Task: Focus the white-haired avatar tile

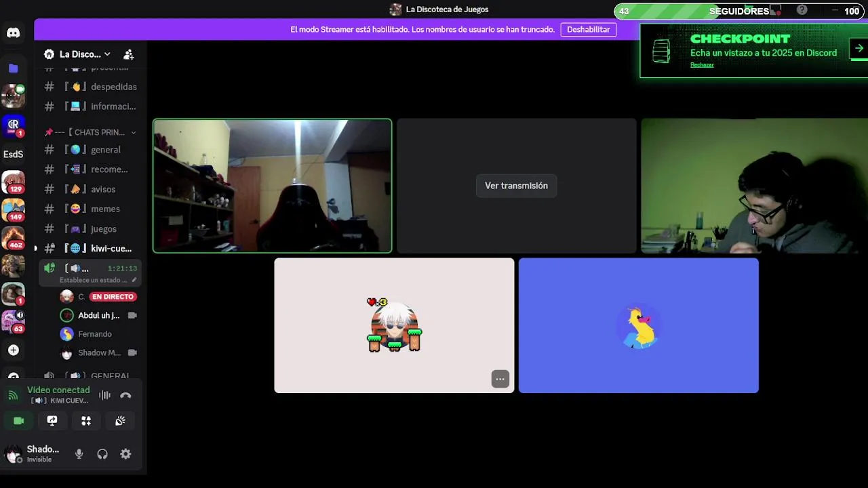Action: pos(394,325)
